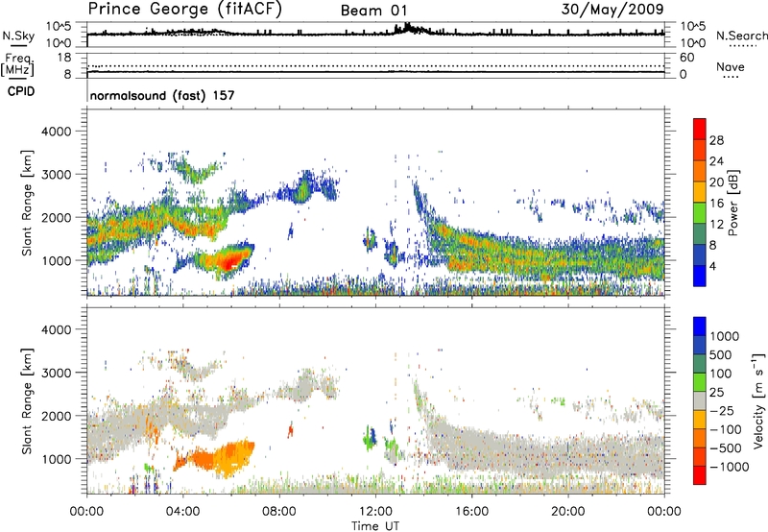Click the "Prince George (fitACF)" plot title
768x532 pixels.
(x=184, y=10)
